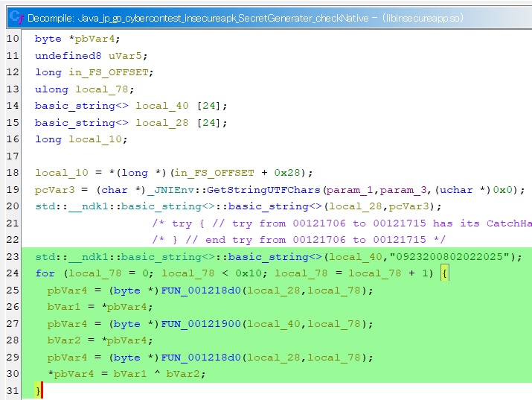Click line number 23 in gutter
Viewport: 532px width, 400px height.
[x=13, y=257]
